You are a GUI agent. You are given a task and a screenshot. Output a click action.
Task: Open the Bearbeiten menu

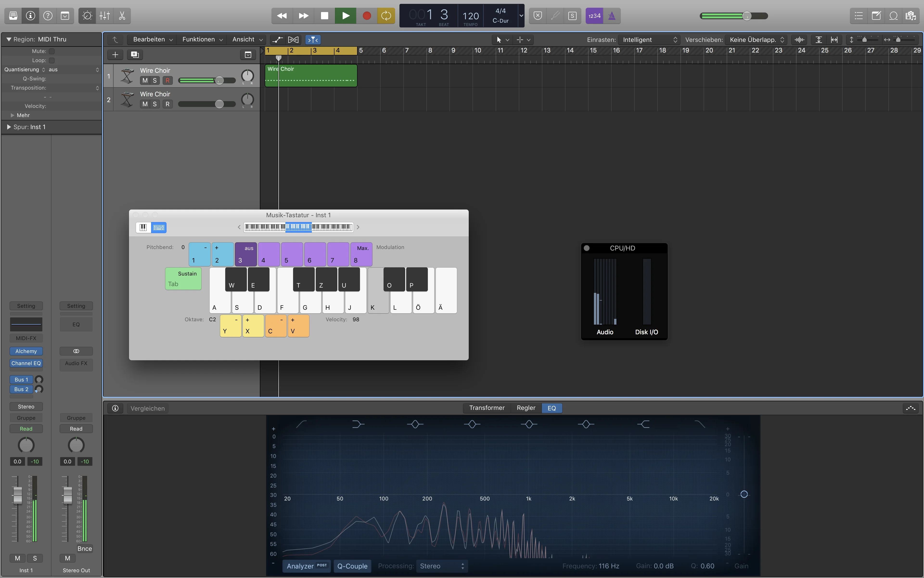click(x=152, y=39)
